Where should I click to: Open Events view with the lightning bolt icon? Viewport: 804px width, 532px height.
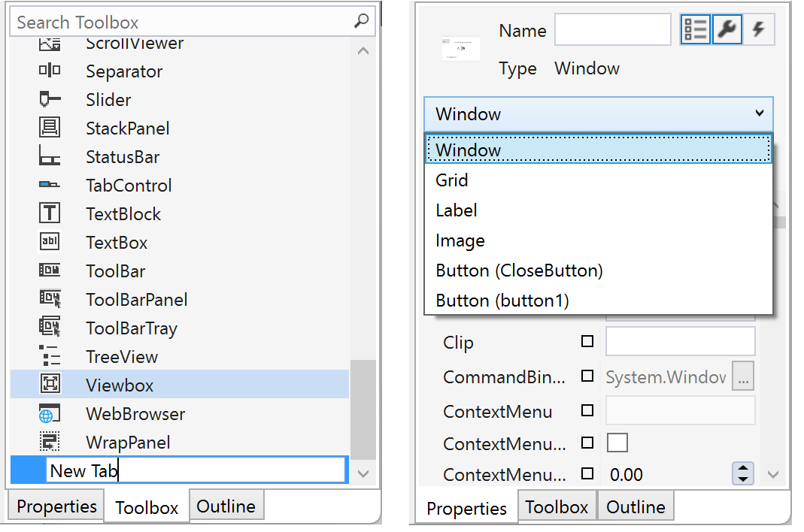[759, 29]
